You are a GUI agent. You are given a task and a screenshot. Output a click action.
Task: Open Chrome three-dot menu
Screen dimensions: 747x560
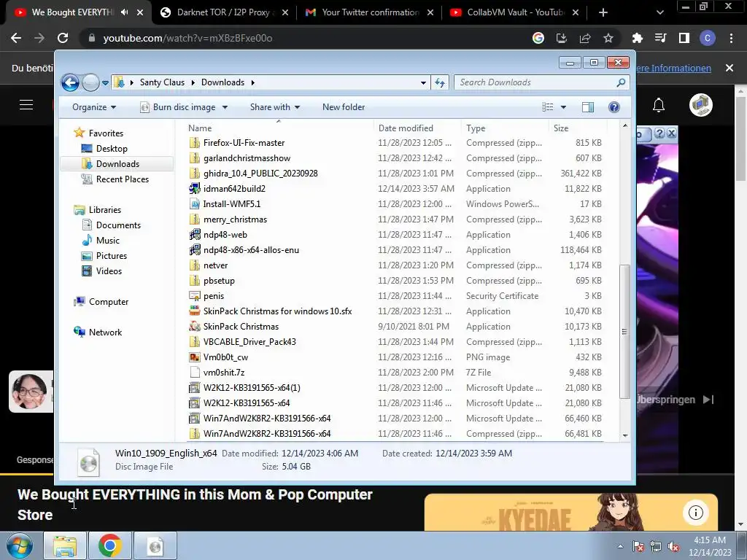[731, 38]
